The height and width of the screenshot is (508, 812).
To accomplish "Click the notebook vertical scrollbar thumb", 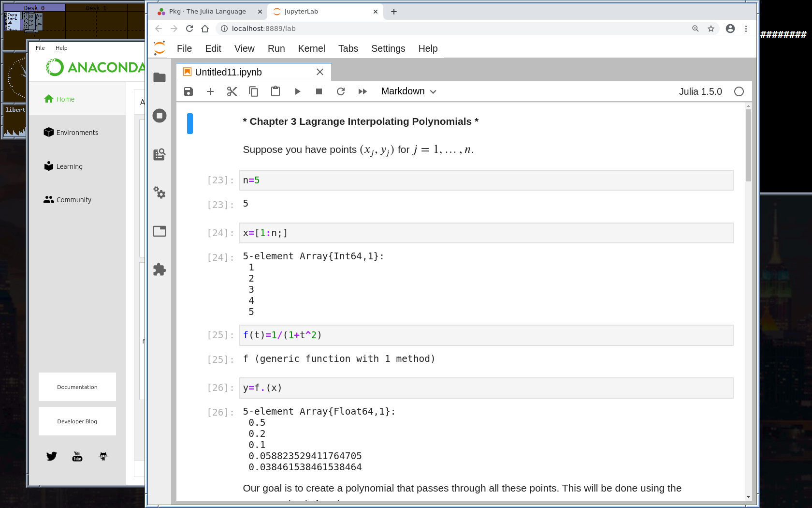I will pyautogui.click(x=748, y=145).
